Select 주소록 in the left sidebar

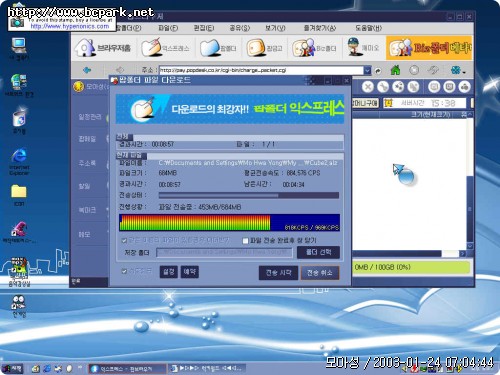click(87, 163)
